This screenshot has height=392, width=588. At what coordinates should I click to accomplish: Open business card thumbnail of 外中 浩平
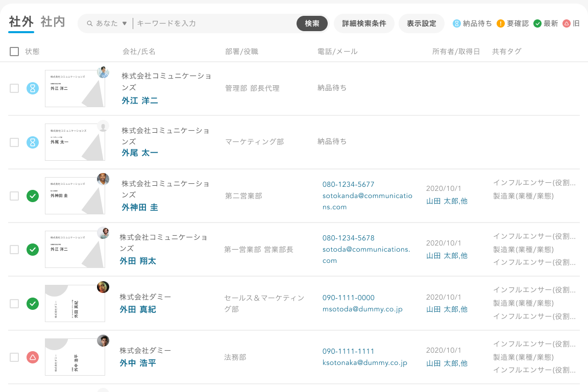(75, 357)
